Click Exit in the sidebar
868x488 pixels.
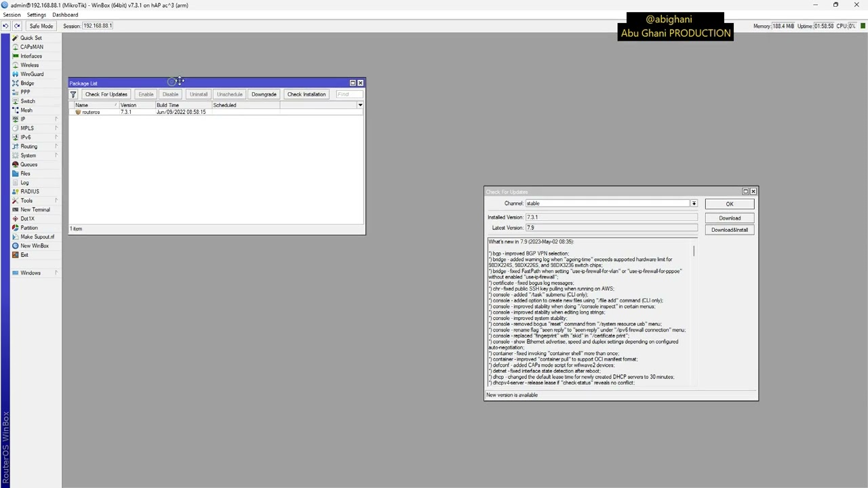click(x=24, y=255)
